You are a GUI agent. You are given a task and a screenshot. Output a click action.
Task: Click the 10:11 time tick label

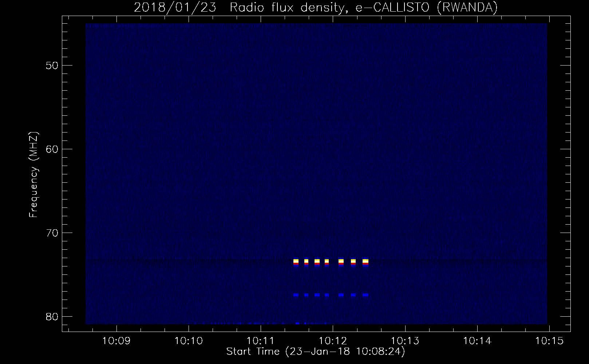pos(261,341)
